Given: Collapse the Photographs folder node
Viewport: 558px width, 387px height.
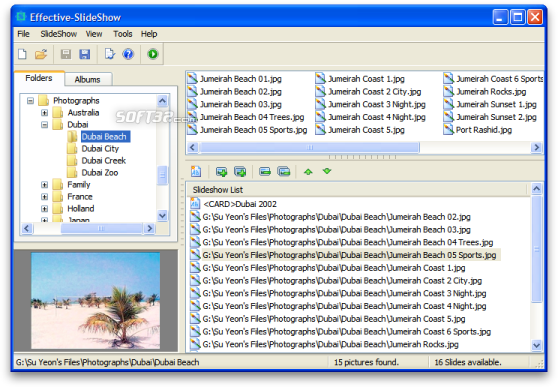Looking at the screenshot, I should tap(31, 101).
